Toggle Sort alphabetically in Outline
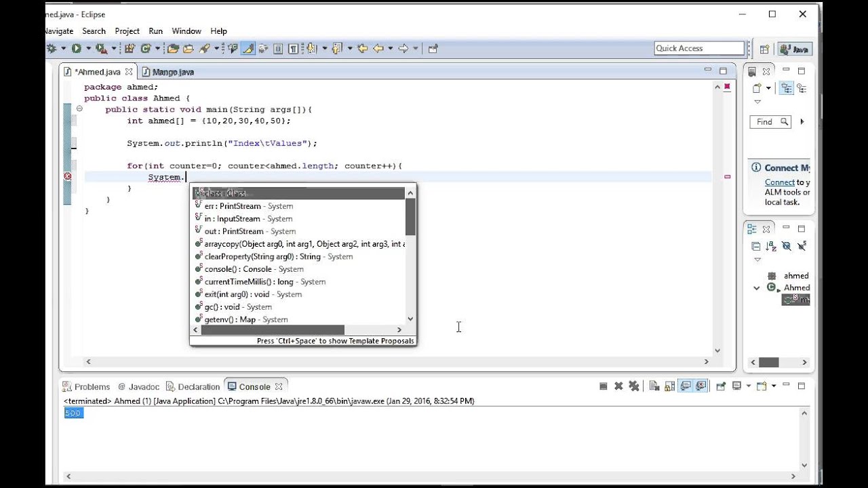 [x=771, y=246]
